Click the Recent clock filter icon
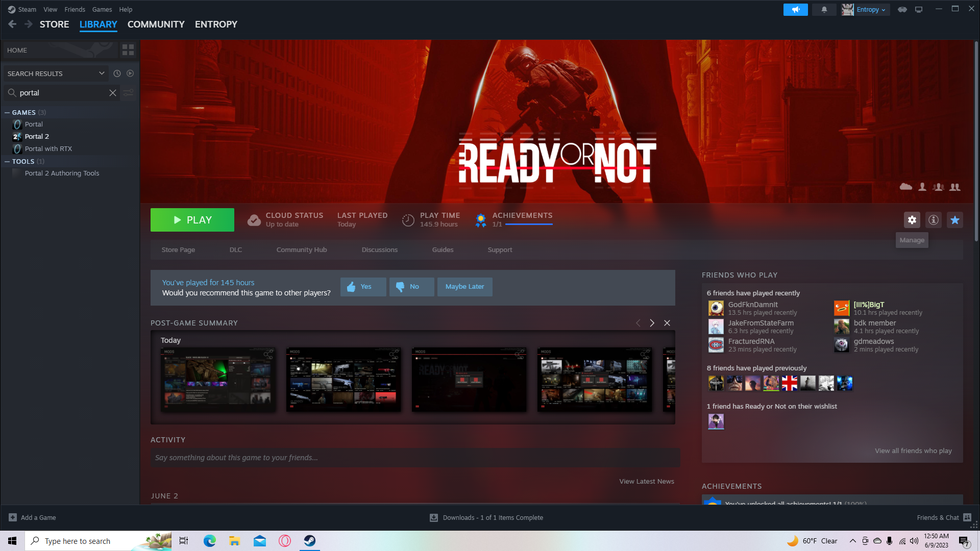This screenshot has width=980, height=551. (117, 73)
